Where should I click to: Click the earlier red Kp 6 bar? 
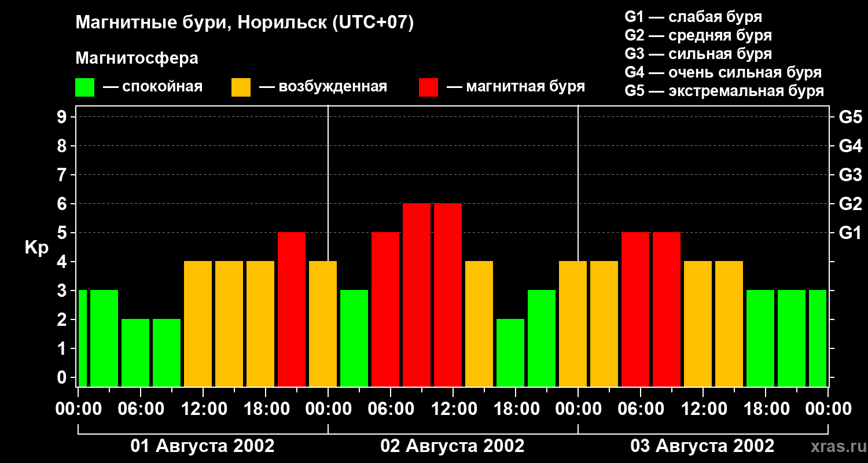tap(417, 295)
